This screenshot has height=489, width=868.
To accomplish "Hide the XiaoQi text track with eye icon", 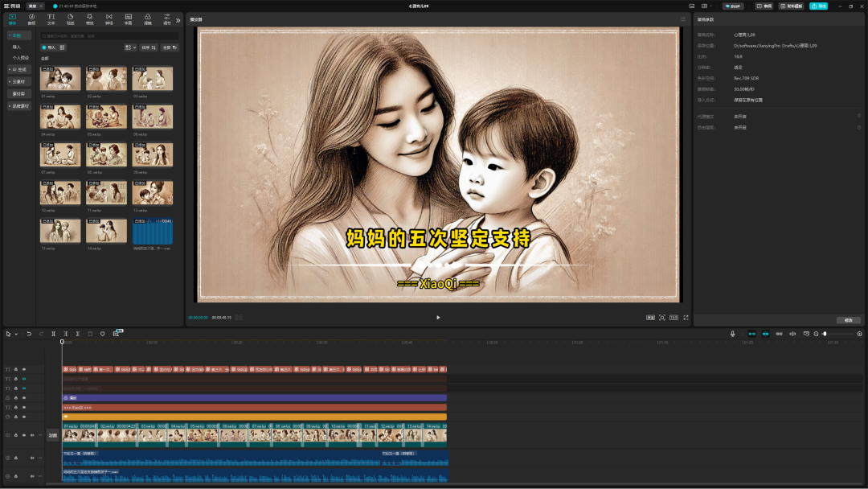I will pyautogui.click(x=24, y=408).
